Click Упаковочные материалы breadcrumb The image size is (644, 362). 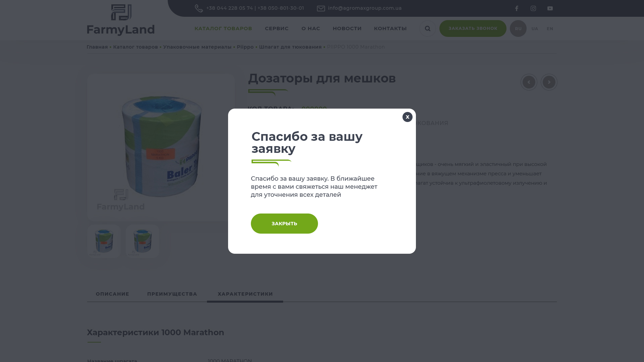(x=197, y=47)
